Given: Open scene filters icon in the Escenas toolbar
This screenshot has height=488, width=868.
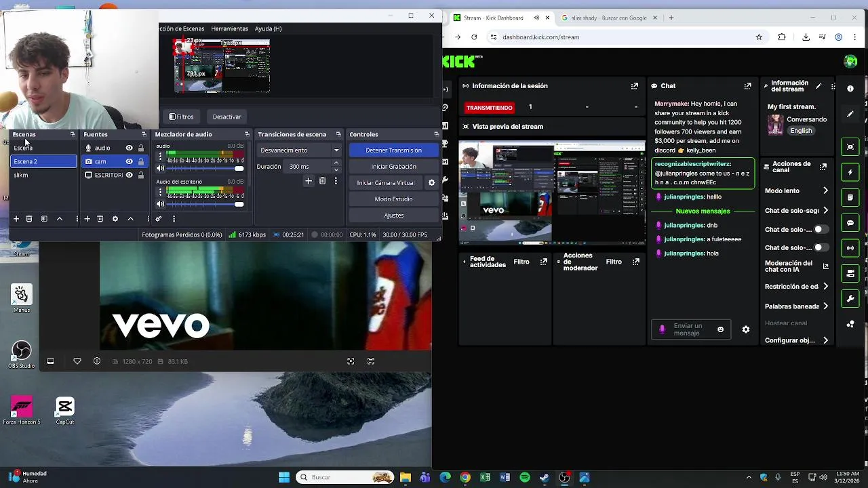Looking at the screenshot, I should 44,219.
